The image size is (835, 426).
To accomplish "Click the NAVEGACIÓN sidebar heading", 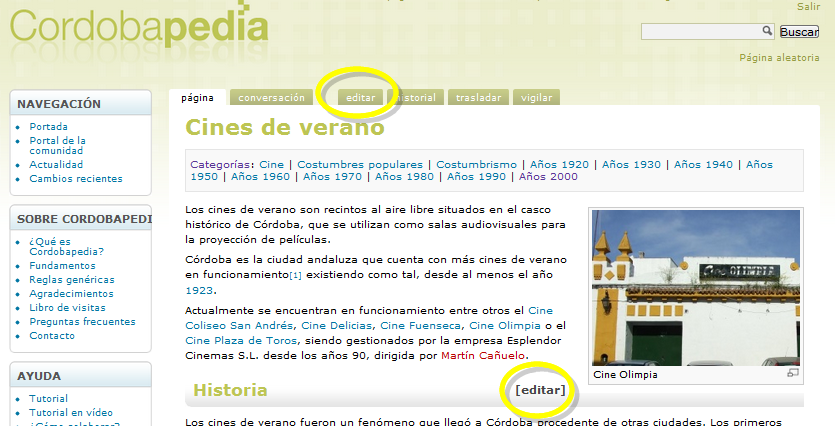I will click(x=59, y=104).
